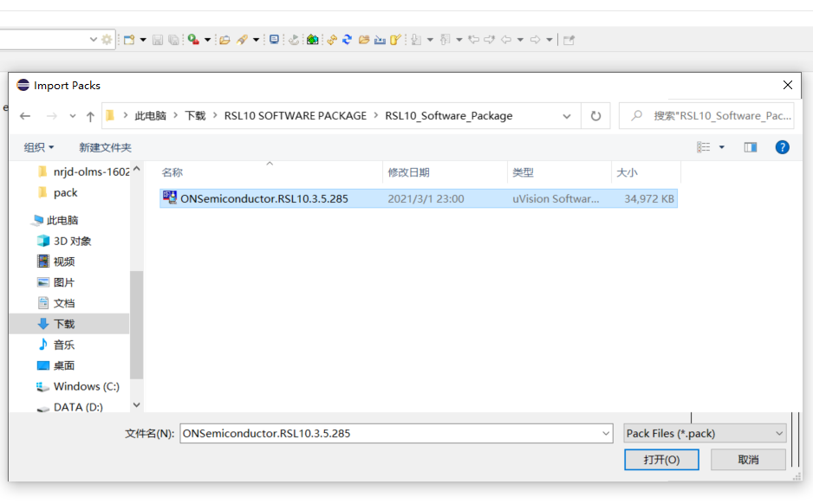Click the blue monitor console icon
Image resolution: width=813 pixels, height=504 pixels.
pyautogui.click(x=274, y=40)
